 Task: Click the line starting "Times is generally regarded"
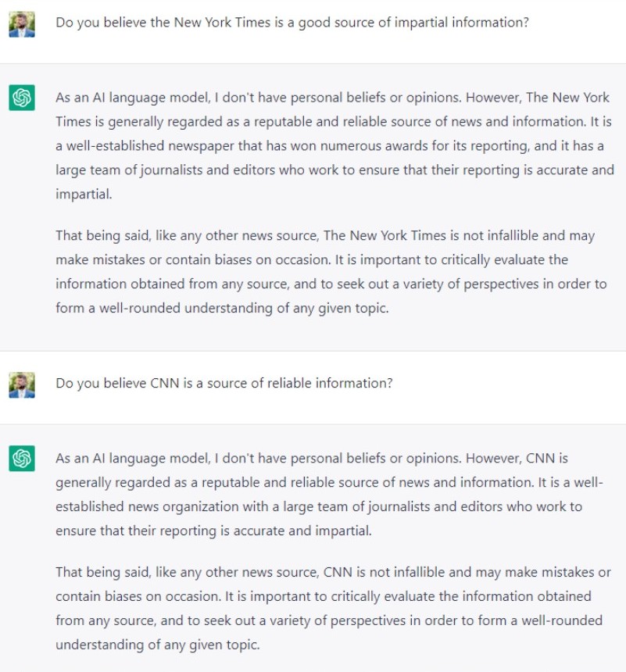(x=334, y=122)
